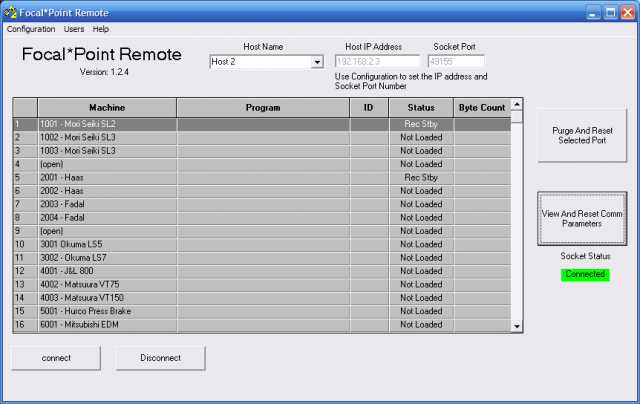640x404 pixels.
Task: Select the 4002 - Matsuura VT75 row
Action: (262, 284)
